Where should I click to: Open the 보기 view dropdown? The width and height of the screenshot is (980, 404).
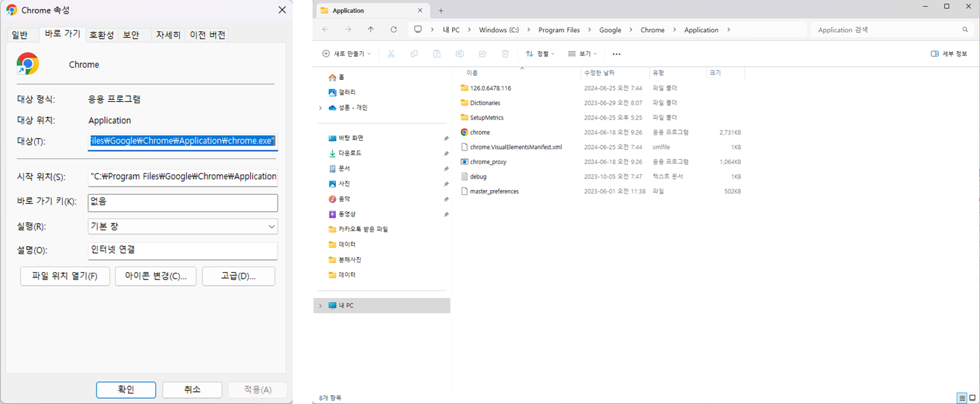583,54
